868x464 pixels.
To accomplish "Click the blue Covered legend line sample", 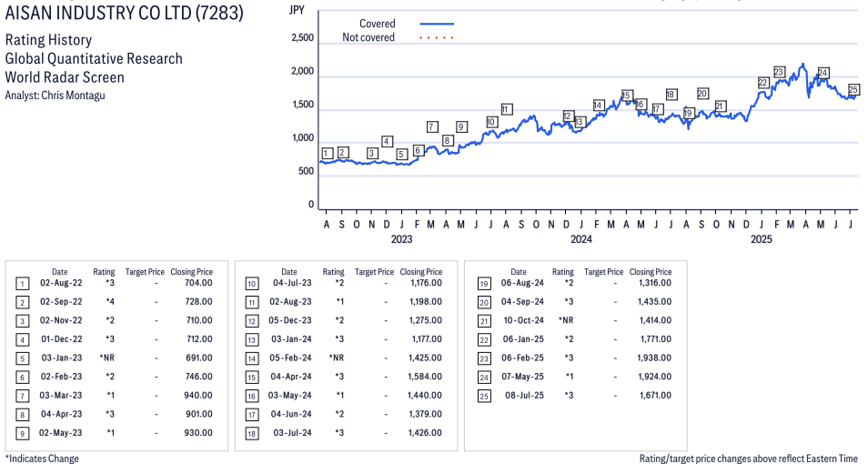I will 437,24.
